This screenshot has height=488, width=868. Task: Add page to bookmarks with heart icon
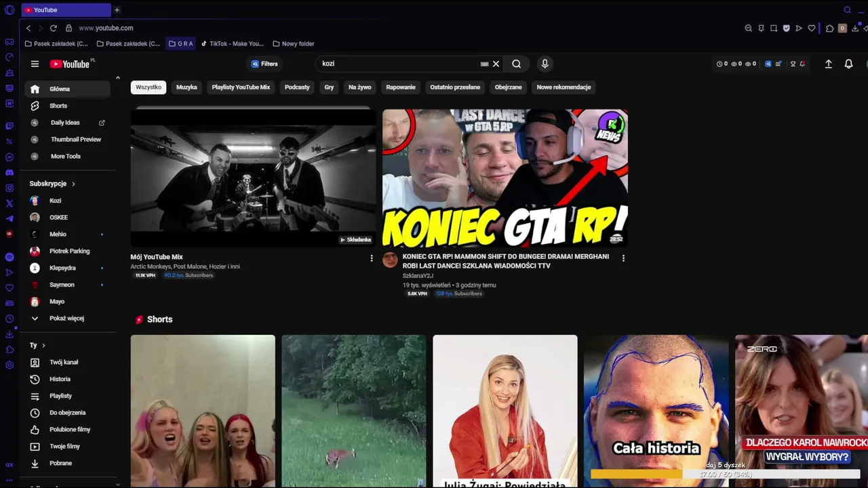811,28
